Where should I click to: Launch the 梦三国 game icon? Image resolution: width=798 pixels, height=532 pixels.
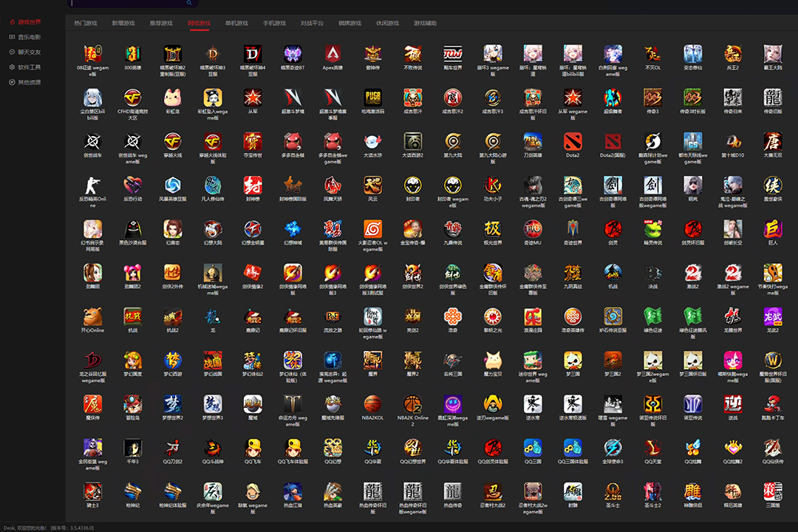click(x=573, y=360)
